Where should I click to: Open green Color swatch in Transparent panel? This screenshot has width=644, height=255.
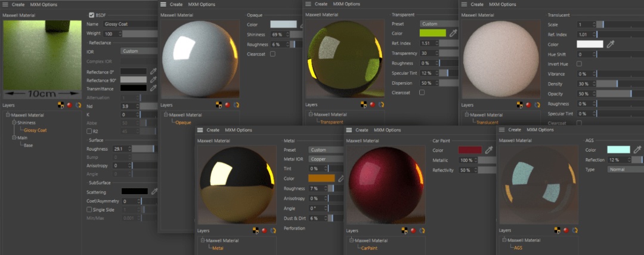click(x=432, y=33)
